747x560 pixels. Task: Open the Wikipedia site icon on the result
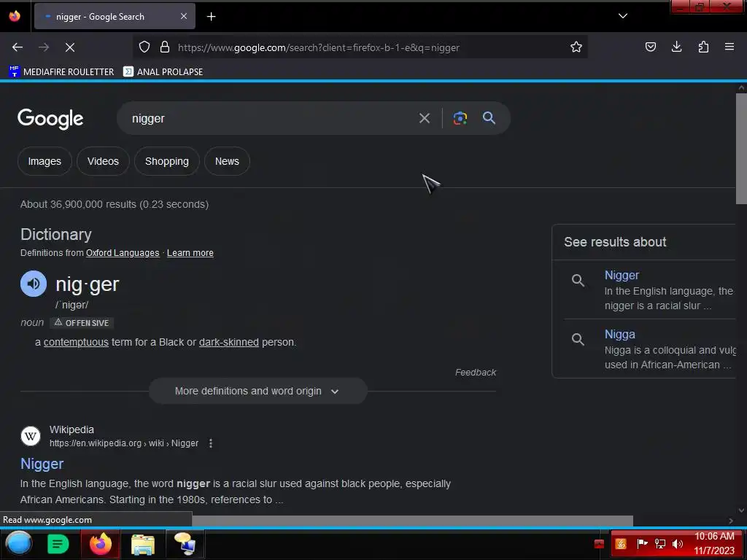pyautogui.click(x=31, y=436)
